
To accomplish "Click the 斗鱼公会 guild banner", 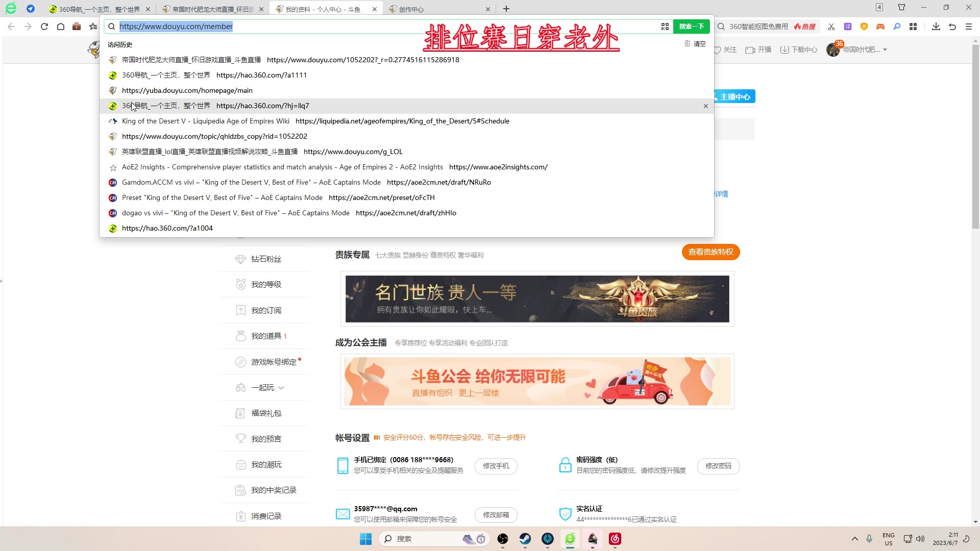I will 537,381.
